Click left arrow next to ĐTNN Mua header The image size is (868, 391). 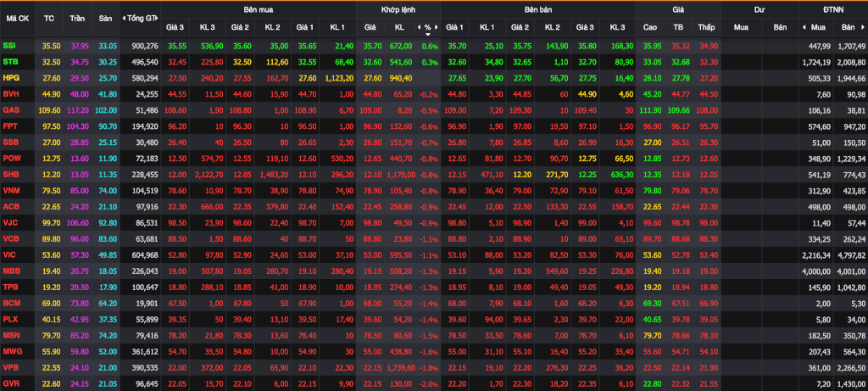pos(804,27)
